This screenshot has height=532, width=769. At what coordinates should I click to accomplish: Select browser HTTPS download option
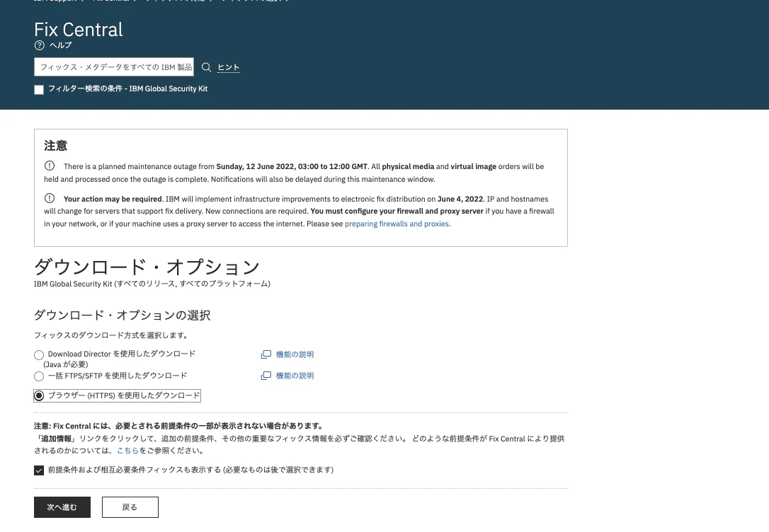[39, 395]
